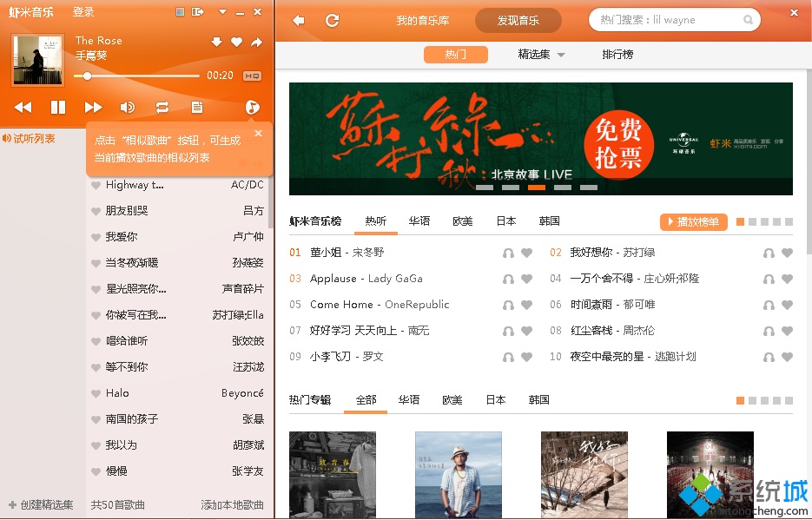Listen to 一万个舍不得 with headphone icon

pyautogui.click(x=769, y=279)
